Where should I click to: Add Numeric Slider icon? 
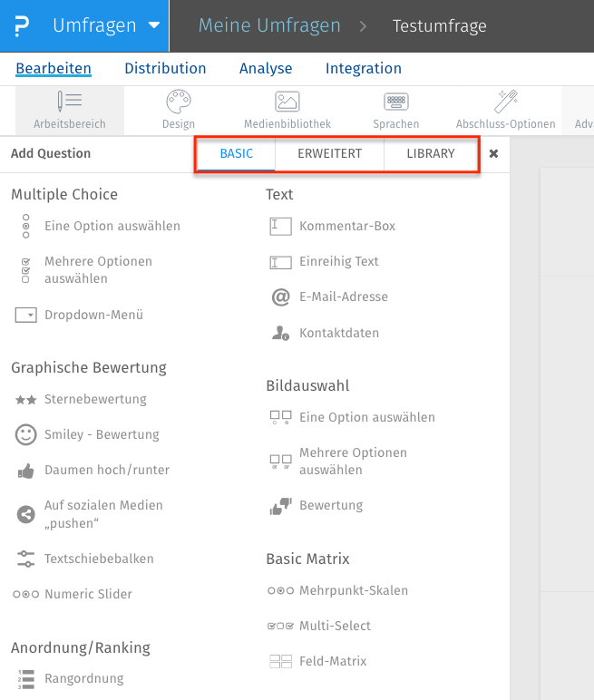(26, 594)
